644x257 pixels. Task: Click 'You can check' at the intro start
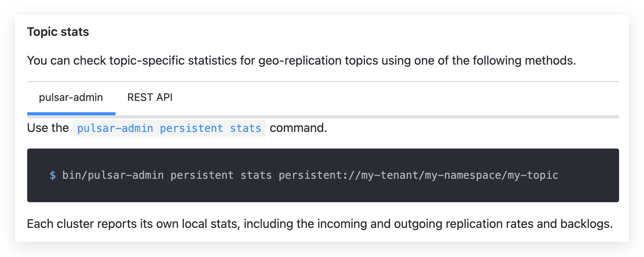click(66, 61)
